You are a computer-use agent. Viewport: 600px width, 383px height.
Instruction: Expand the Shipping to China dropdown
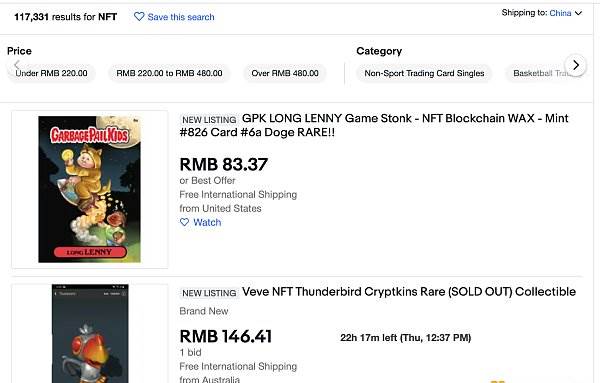pyautogui.click(x=579, y=13)
